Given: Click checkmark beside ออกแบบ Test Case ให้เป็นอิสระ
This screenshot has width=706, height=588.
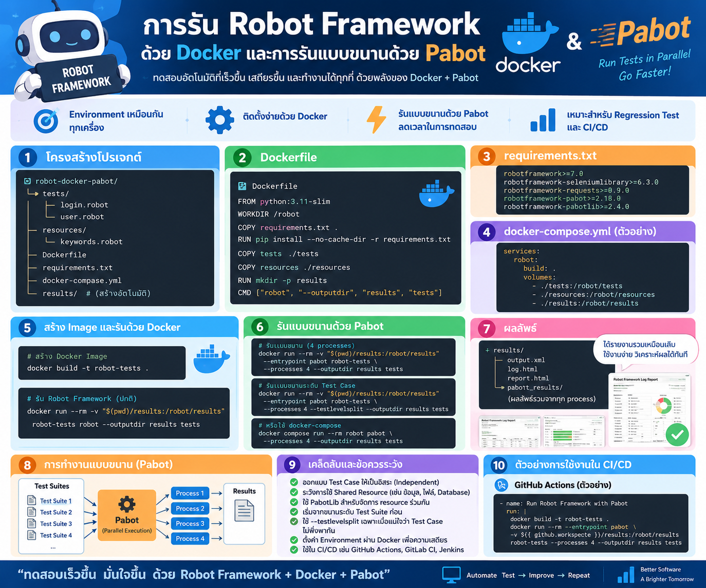Looking at the screenshot, I should coord(294,482).
